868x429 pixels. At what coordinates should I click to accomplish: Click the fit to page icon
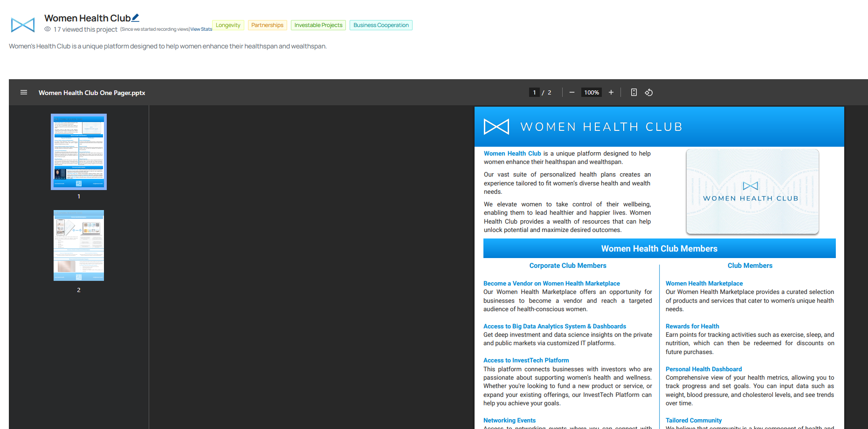tap(634, 93)
